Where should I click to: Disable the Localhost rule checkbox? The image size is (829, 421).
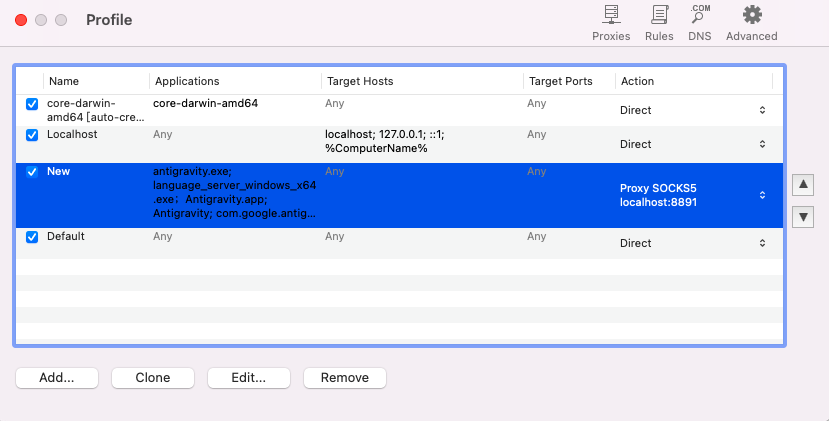[32, 135]
